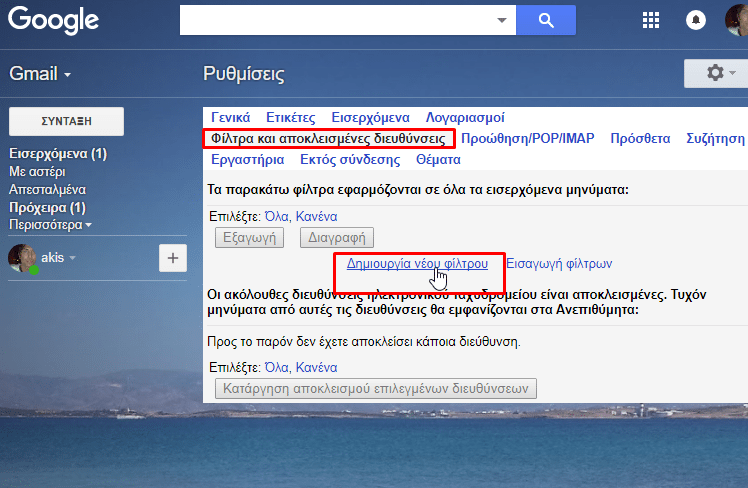748x488 pixels.
Task: Open the Με αστέρι folder
Action: point(37,172)
